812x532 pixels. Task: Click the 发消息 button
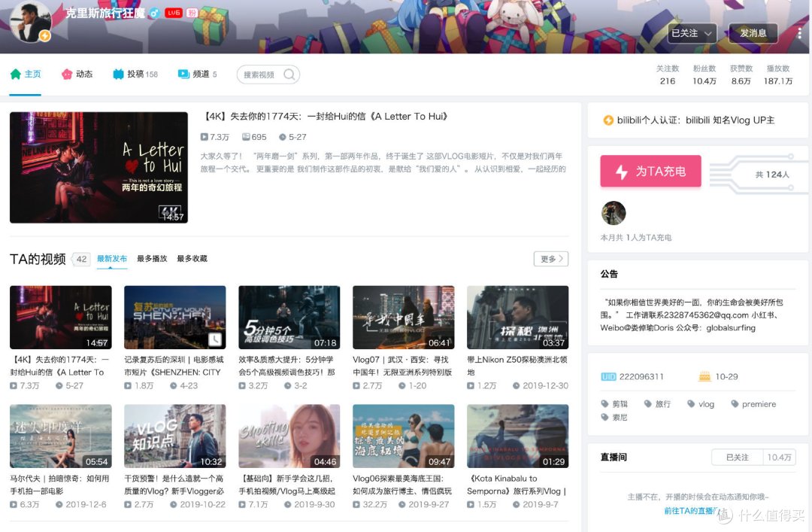point(753,33)
